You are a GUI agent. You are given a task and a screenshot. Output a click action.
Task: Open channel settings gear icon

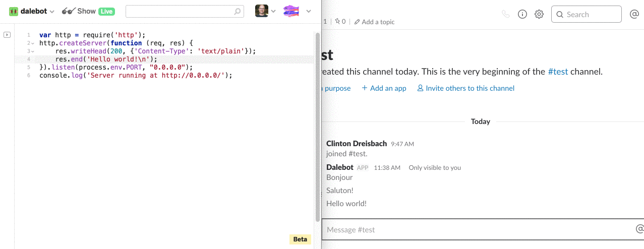click(539, 14)
